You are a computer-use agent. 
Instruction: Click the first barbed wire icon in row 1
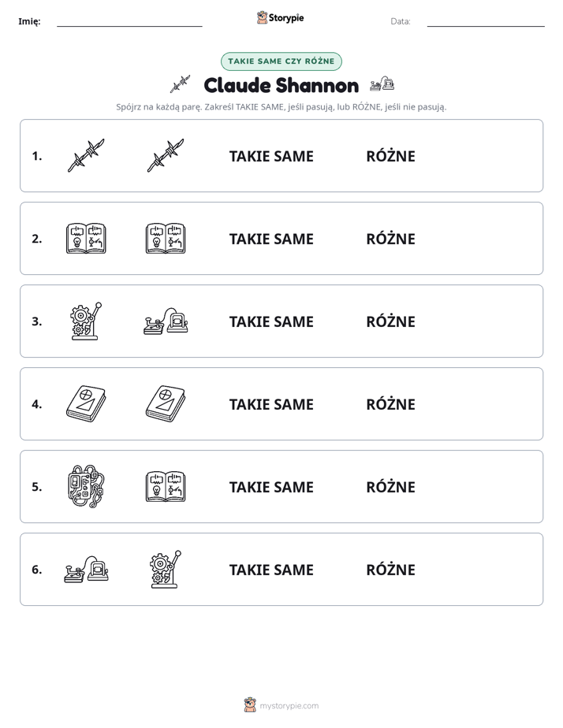pyautogui.click(x=86, y=155)
